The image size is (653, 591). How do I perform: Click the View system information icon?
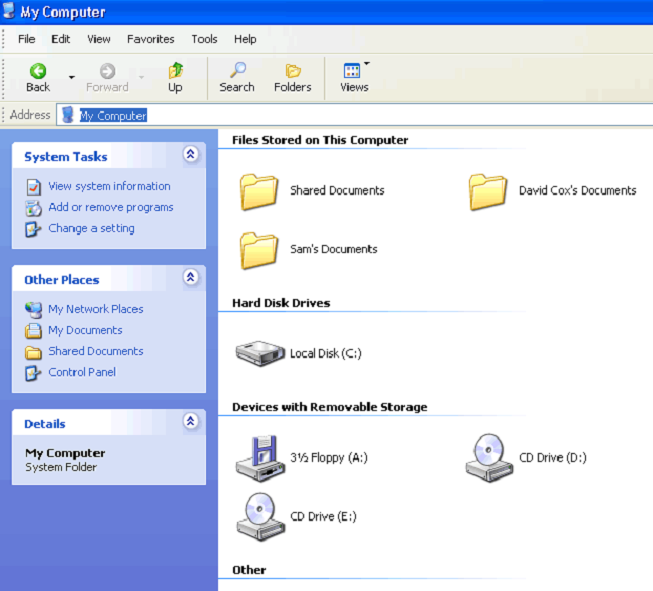coord(34,187)
